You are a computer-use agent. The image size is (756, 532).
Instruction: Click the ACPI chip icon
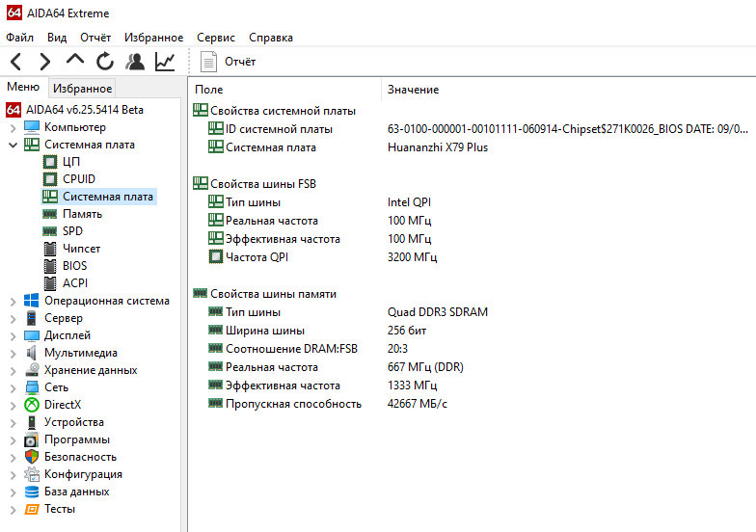(x=50, y=283)
